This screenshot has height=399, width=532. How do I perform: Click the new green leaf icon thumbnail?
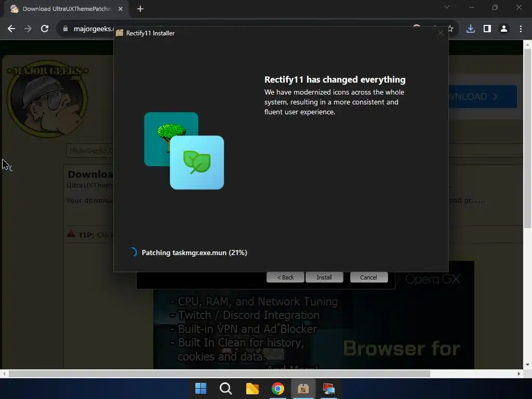(197, 163)
